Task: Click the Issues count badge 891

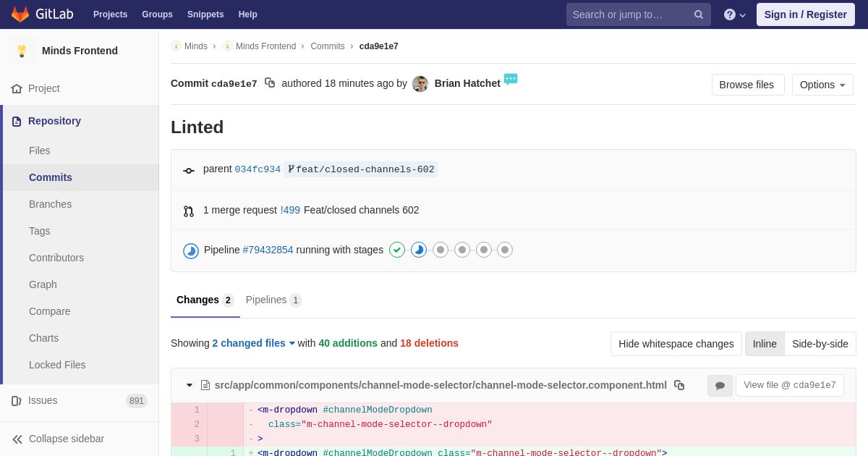Action: pos(137,401)
